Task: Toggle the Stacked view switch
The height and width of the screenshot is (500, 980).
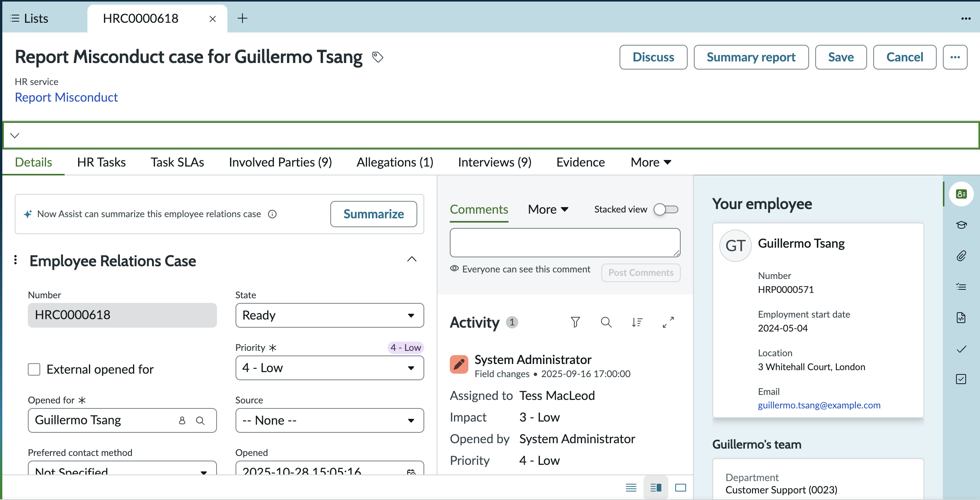Action: [x=666, y=209]
